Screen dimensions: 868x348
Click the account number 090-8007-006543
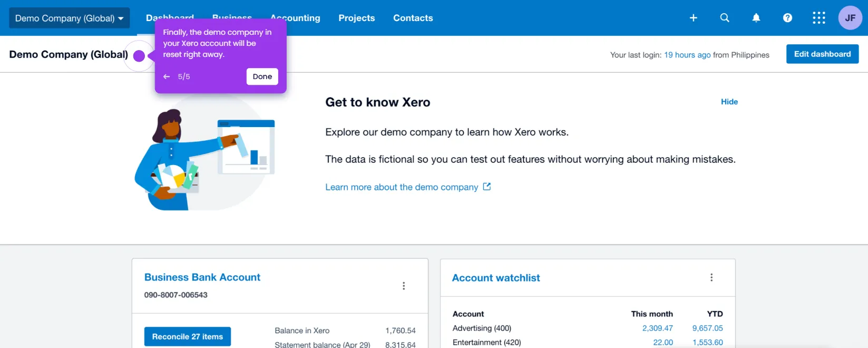176,295
